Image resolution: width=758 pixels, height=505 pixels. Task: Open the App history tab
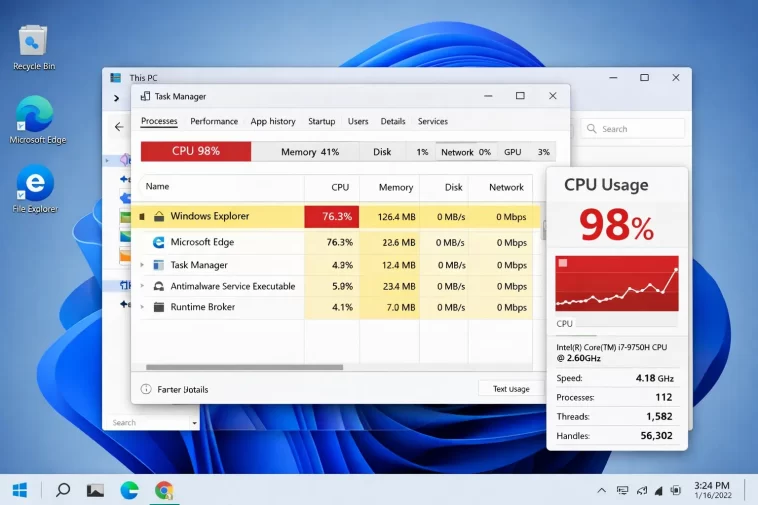click(273, 121)
